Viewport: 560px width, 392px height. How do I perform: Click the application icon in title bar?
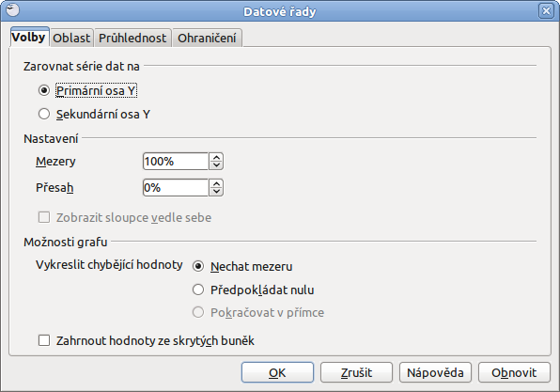click(x=12, y=10)
